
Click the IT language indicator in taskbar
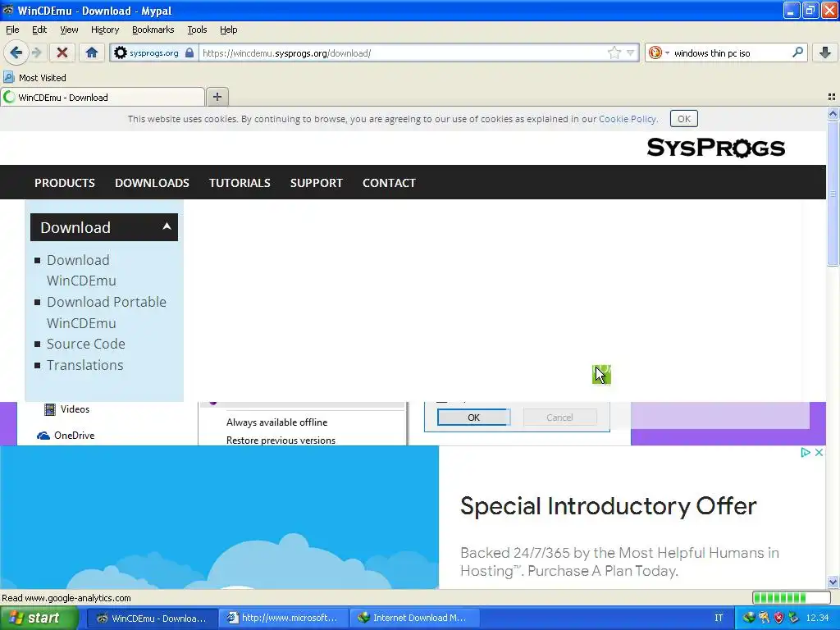tap(719, 619)
